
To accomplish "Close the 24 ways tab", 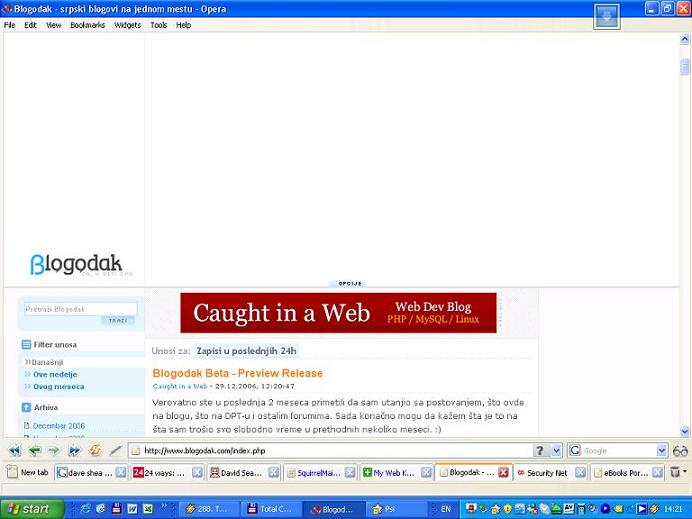I will tap(197, 473).
